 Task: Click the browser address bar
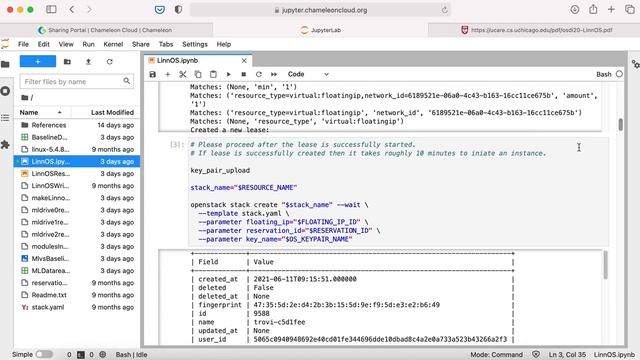pyautogui.click(x=320, y=10)
